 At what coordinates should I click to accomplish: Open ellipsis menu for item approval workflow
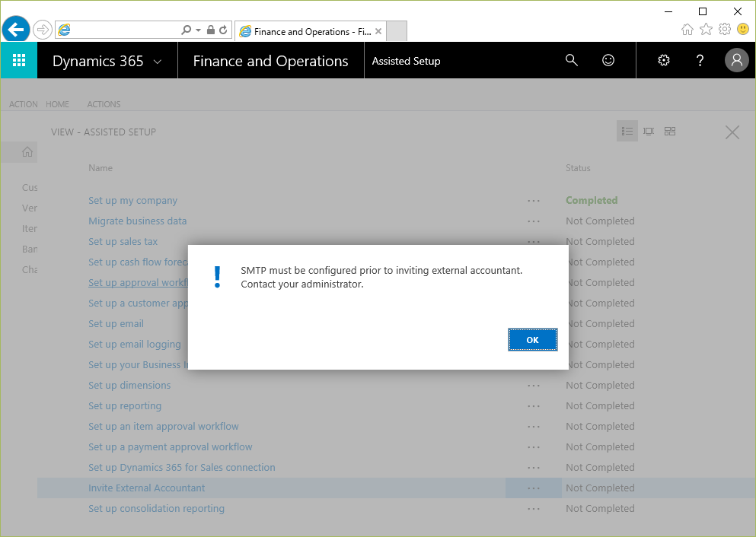tap(534, 427)
